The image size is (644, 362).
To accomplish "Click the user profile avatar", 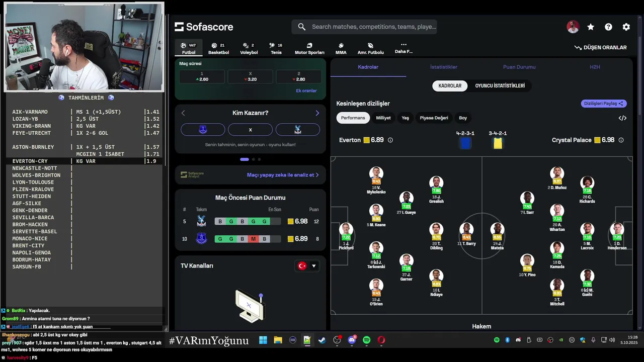I will coord(573,27).
